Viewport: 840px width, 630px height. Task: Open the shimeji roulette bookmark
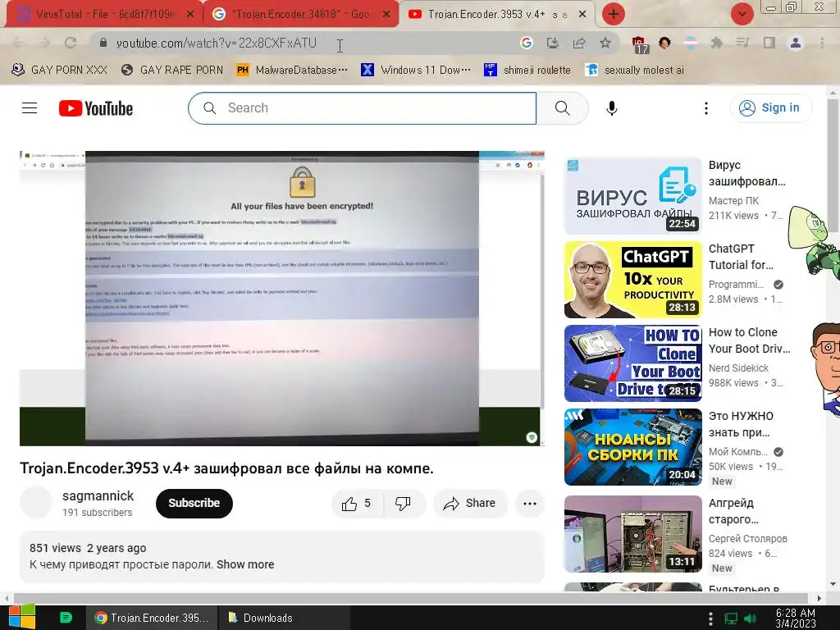(x=527, y=70)
